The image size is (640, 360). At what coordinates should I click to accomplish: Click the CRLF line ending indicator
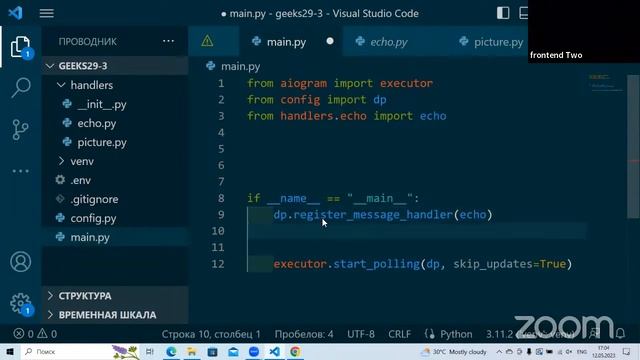point(399,334)
